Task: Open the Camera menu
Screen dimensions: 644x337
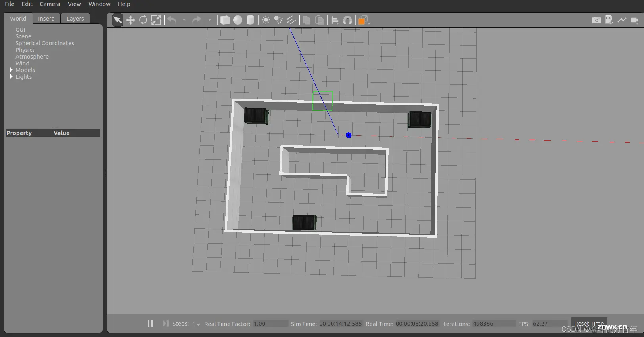Action: tap(50, 4)
